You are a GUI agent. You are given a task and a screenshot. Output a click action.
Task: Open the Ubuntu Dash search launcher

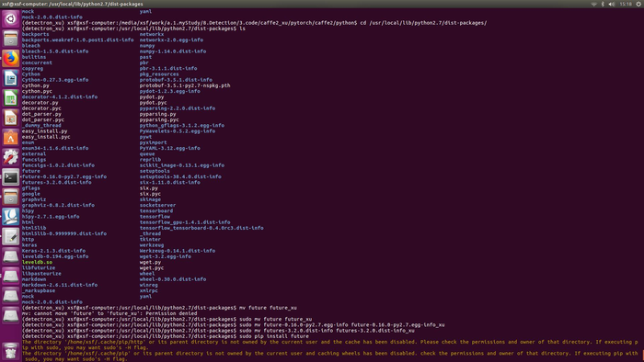click(10, 19)
